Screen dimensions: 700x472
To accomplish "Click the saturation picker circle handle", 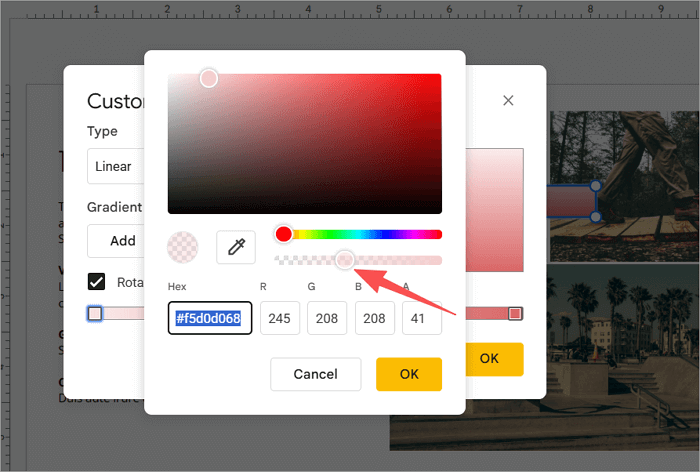I will tap(208, 79).
